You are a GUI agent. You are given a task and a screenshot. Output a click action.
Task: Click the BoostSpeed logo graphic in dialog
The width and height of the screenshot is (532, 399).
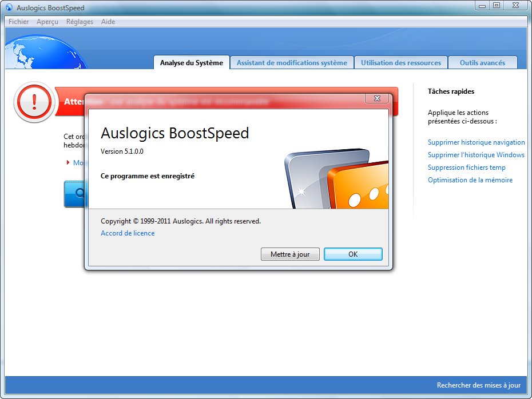coord(336,178)
